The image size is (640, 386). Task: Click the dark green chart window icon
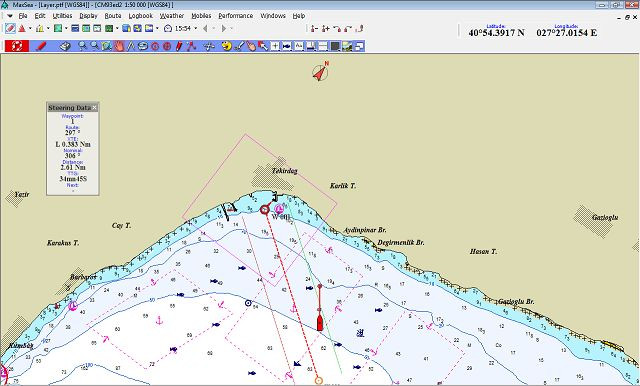[x=109, y=28]
